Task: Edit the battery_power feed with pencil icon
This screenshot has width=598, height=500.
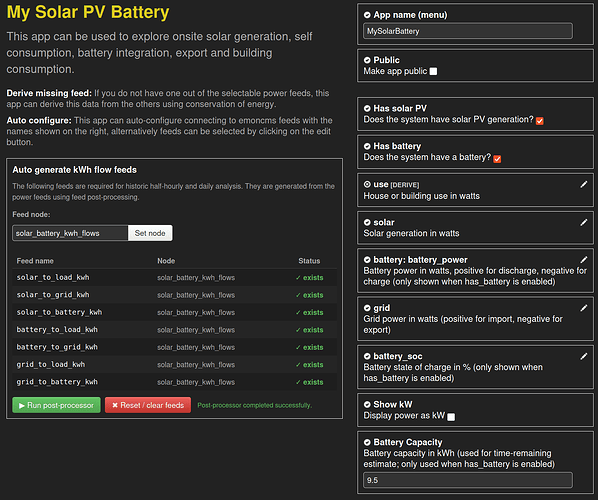Action: 584,260
